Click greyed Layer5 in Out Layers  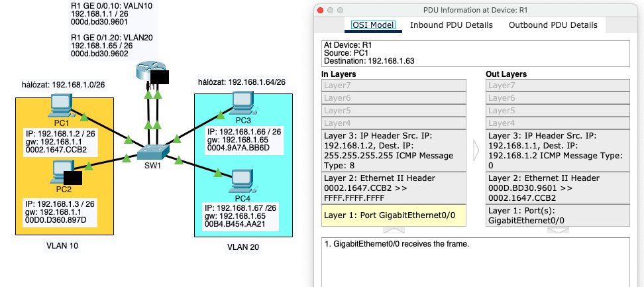[x=558, y=111]
